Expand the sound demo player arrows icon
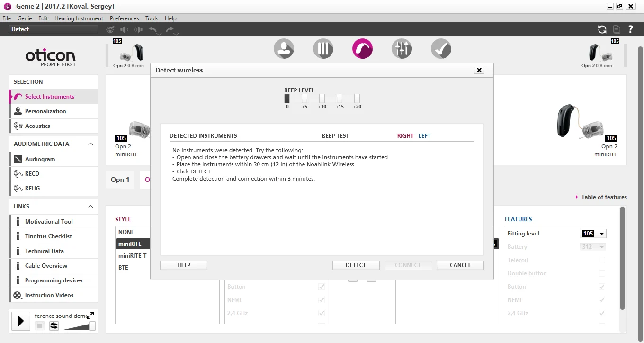Screen dimensions: 644x343 point(90,315)
